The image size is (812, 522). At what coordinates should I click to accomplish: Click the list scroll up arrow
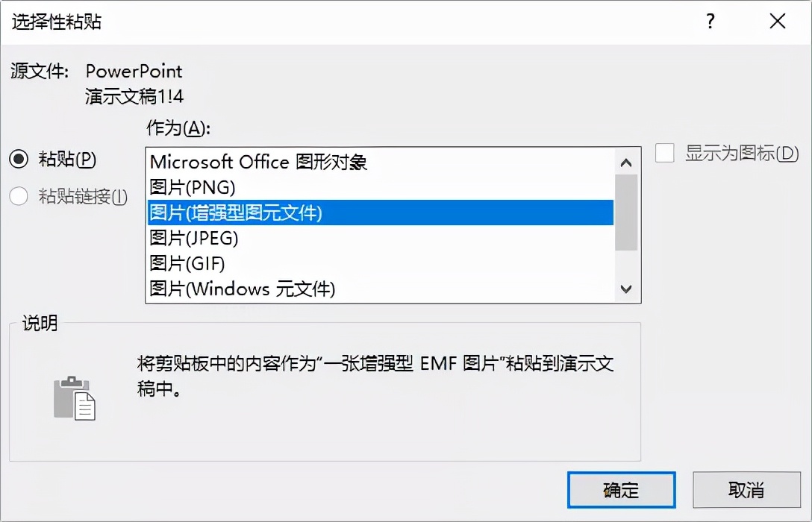click(x=626, y=163)
